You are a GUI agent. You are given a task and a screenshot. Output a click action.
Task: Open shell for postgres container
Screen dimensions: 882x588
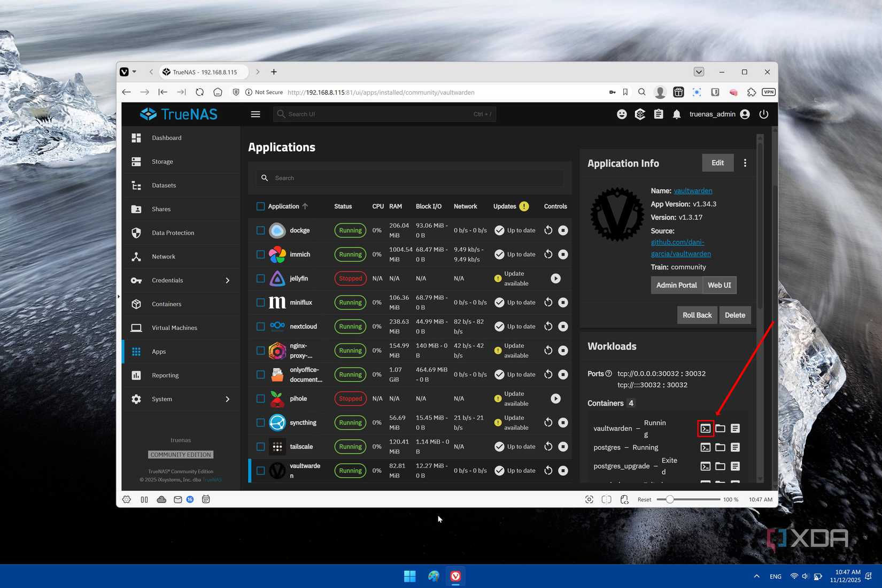pyautogui.click(x=706, y=447)
